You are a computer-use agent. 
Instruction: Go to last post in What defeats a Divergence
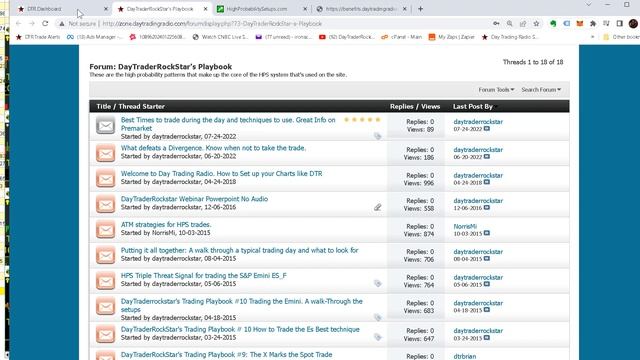(487, 157)
